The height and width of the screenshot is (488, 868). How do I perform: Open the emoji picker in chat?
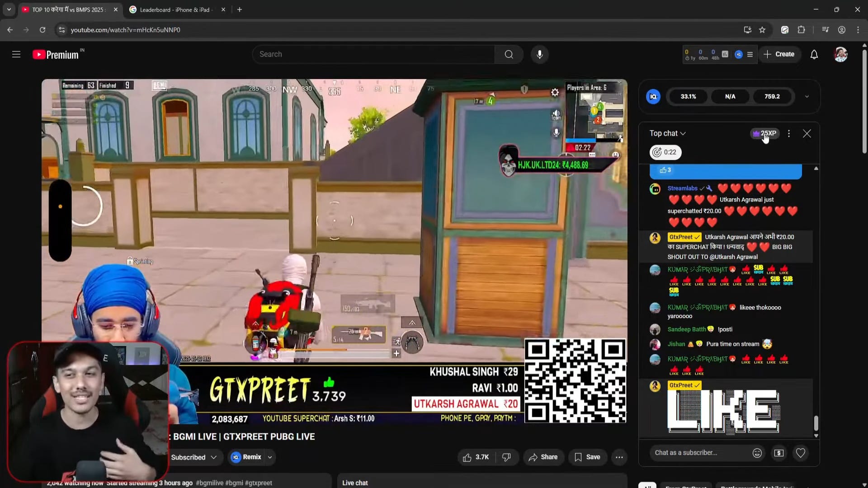(757, 453)
